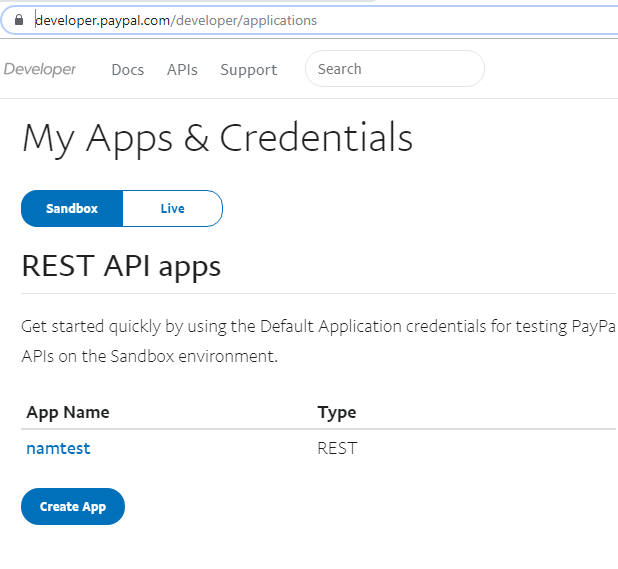
Task: Click the REST API apps heading
Action: 121,266
